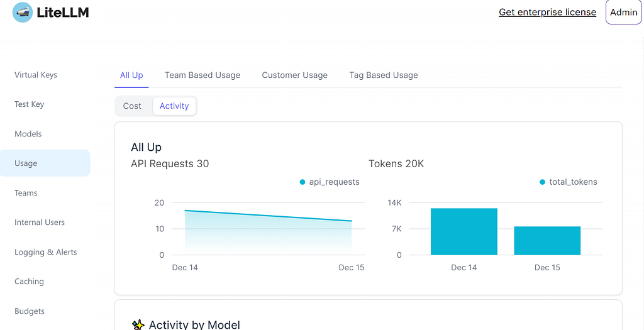Open the Budgets sidebar item
The width and height of the screenshot is (644, 330).
30,311
